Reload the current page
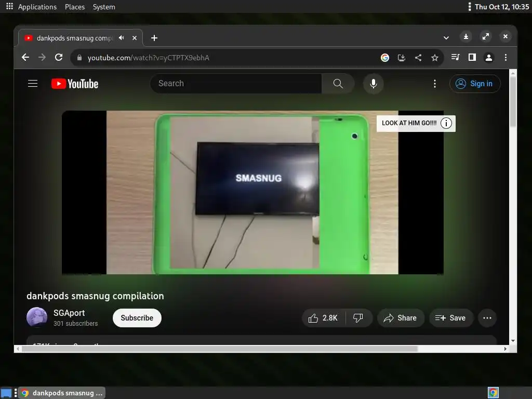The width and height of the screenshot is (532, 399). coord(59,57)
